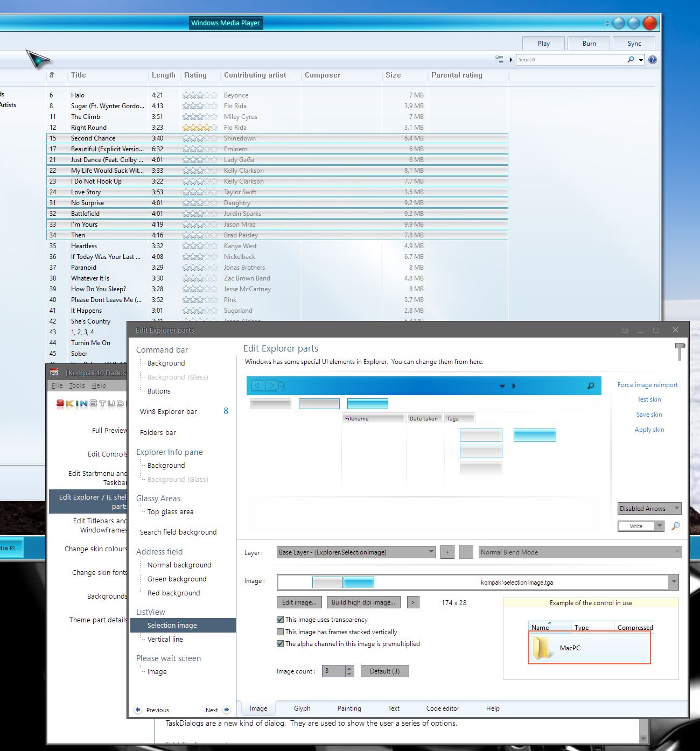The image size is (700, 751).
Task: Click the SkinStudio title bar app icon
Action: click(54, 372)
